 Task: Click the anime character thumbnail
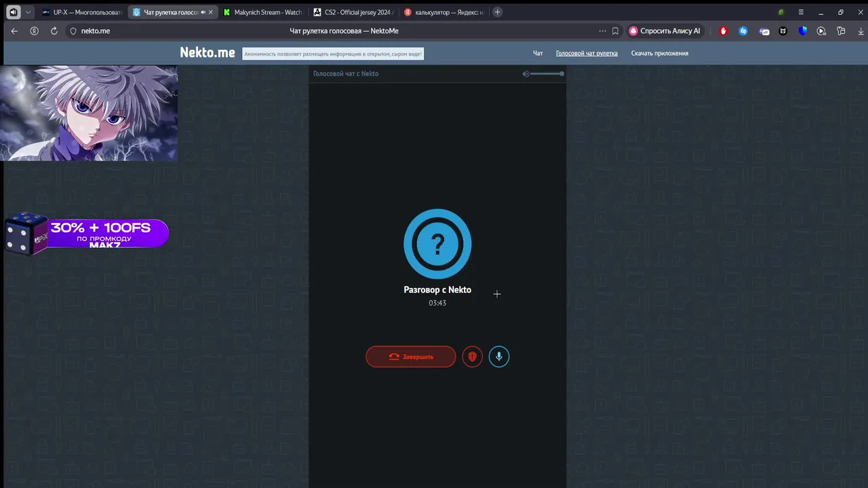[x=89, y=113]
